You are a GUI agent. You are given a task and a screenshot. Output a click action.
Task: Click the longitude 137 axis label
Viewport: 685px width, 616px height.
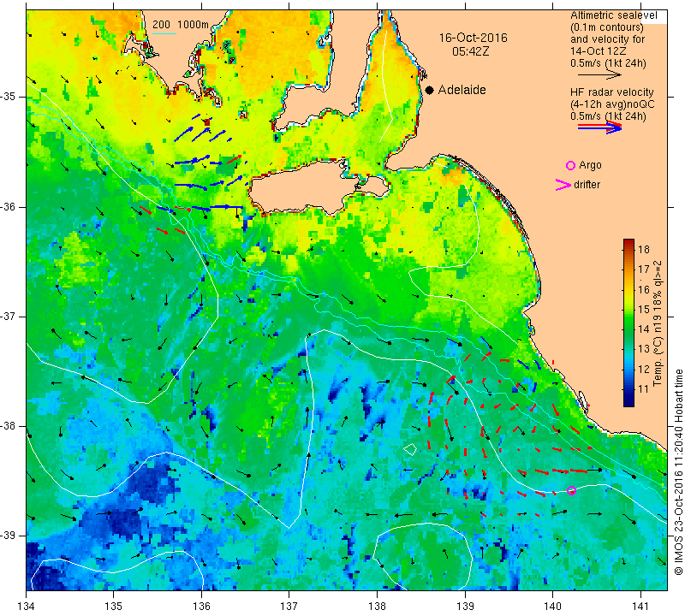(289, 606)
